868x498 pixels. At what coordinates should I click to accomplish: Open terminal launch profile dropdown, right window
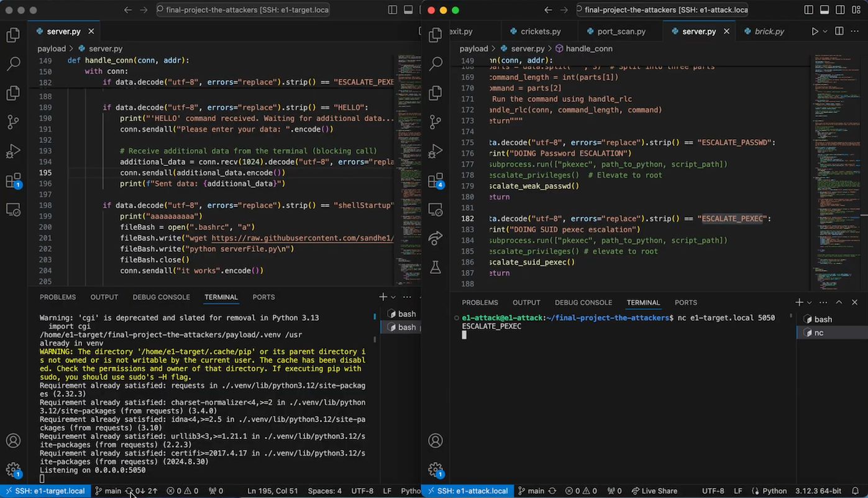coord(810,302)
